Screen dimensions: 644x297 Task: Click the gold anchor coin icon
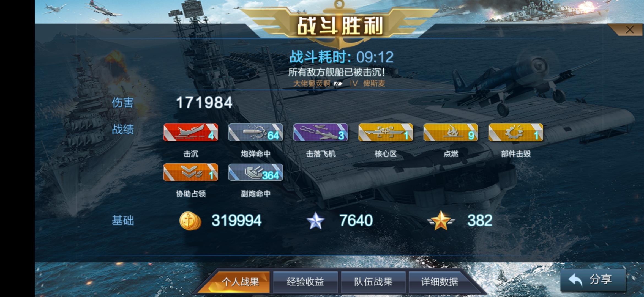pyautogui.click(x=190, y=221)
